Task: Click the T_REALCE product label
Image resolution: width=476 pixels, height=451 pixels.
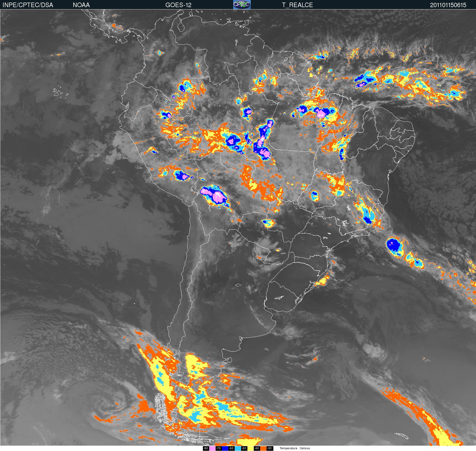Action: pyautogui.click(x=297, y=5)
